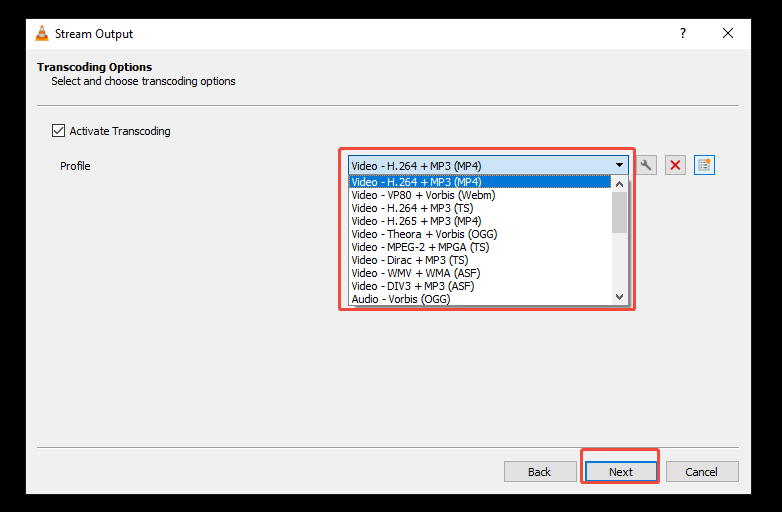Go Back to previous step

pos(540,472)
